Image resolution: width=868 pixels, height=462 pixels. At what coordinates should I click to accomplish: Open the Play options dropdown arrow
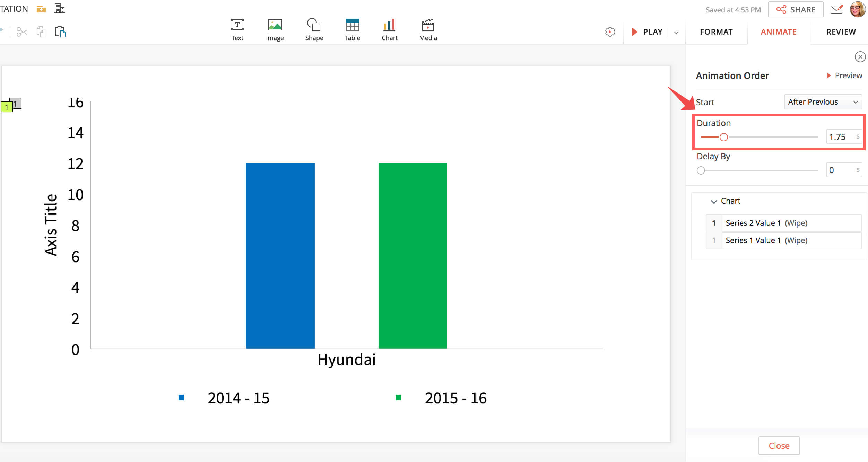pyautogui.click(x=676, y=33)
